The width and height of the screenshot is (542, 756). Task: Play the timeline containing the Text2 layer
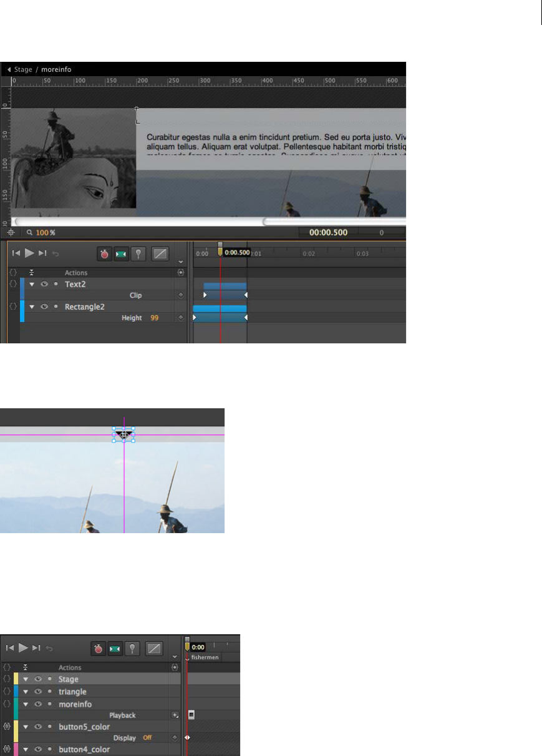[x=29, y=253]
